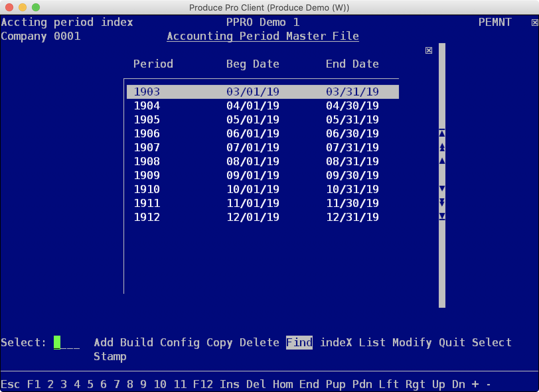Choose the List command
Screen dimensions: 539x392
[x=372, y=342]
